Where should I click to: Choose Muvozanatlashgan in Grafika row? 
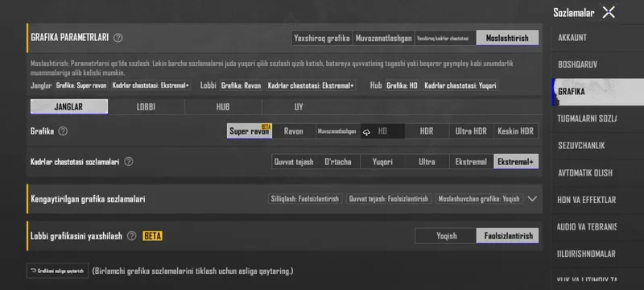pos(338,131)
